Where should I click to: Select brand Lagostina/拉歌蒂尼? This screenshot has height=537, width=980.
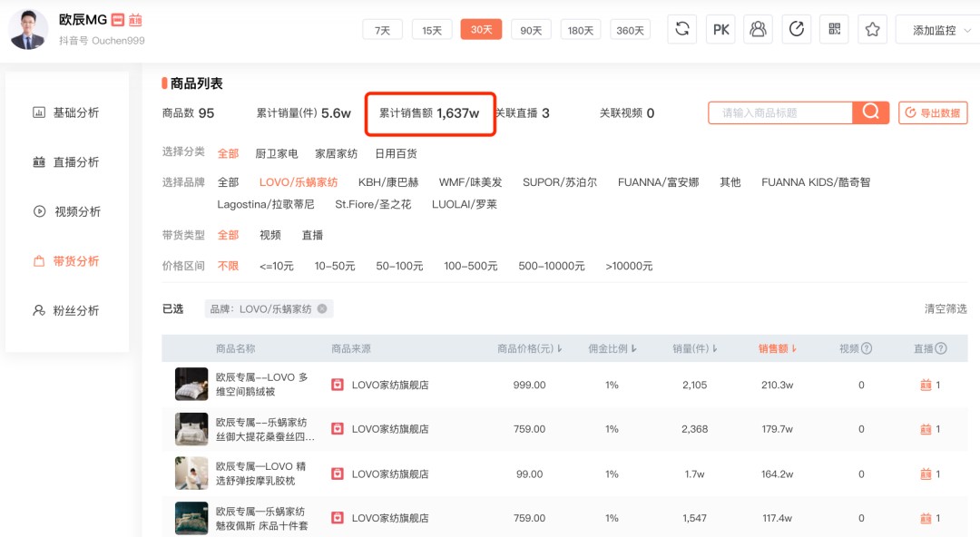(x=266, y=204)
